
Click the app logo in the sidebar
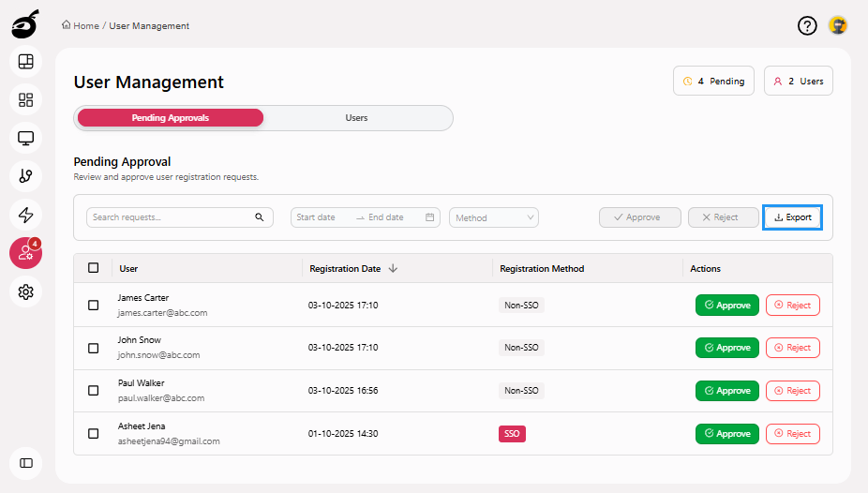point(25,24)
